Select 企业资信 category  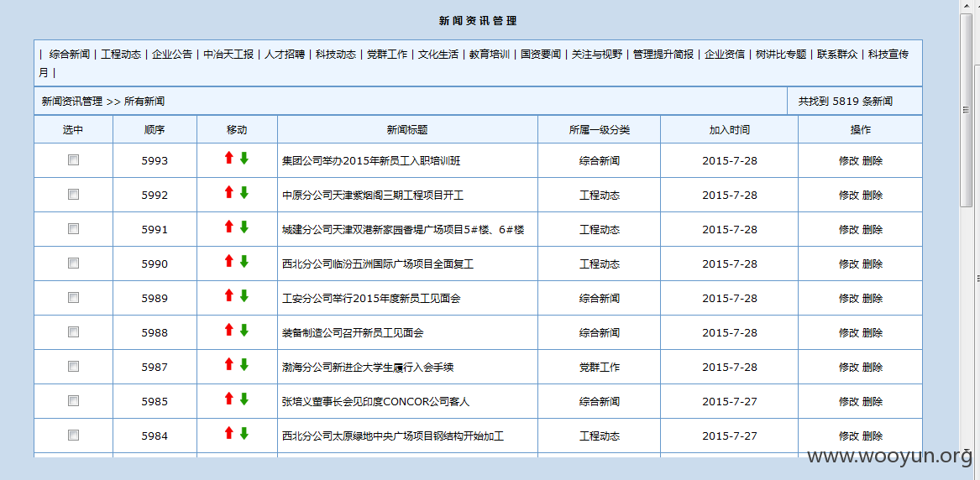coord(725,55)
